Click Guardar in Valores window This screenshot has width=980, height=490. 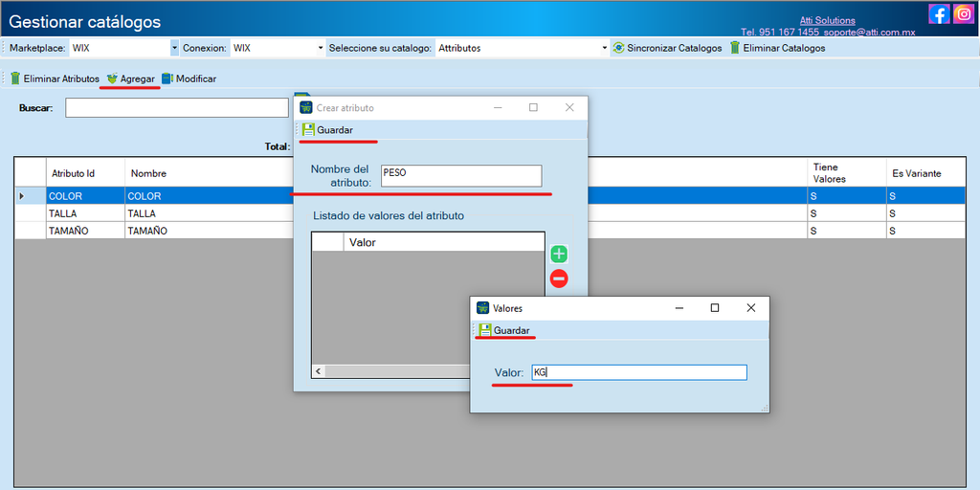click(512, 330)
